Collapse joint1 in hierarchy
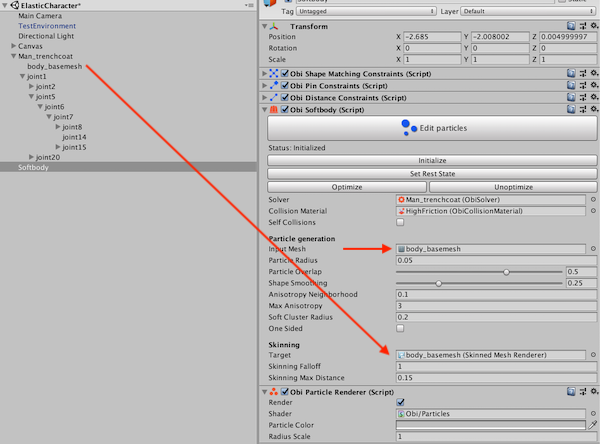 coord(23,77)
